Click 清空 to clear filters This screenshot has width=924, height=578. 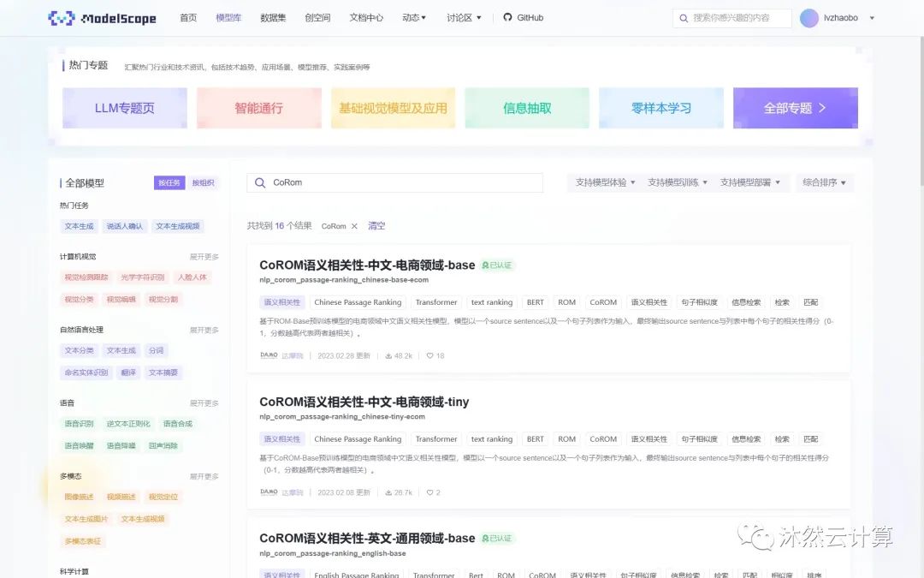click(x=376, y=226)
